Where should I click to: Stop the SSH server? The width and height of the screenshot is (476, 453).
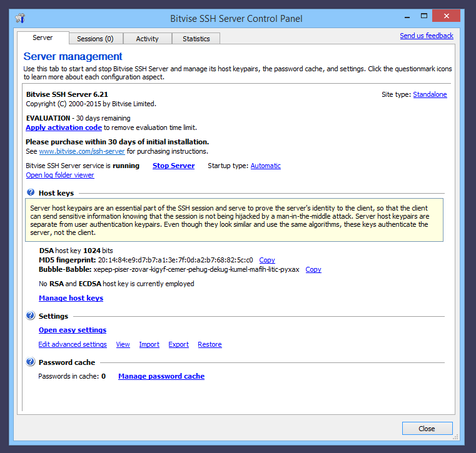[x=173, y=166]
